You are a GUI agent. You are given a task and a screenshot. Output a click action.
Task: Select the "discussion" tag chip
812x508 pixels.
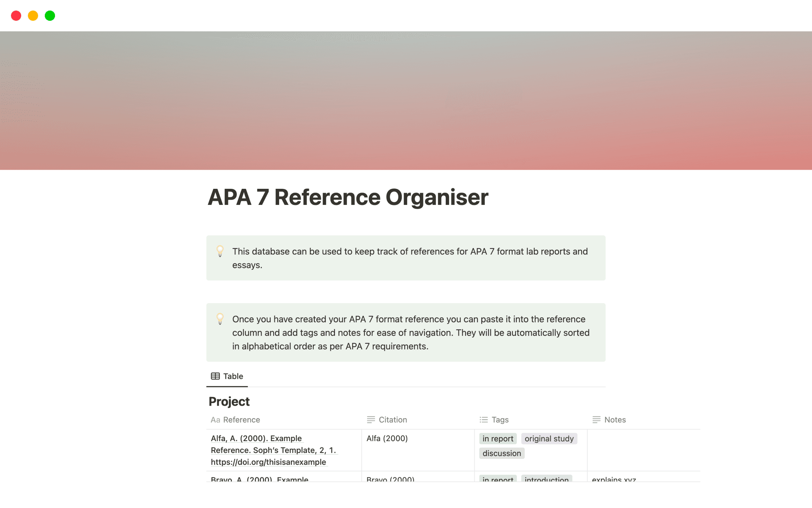(502, 453)
